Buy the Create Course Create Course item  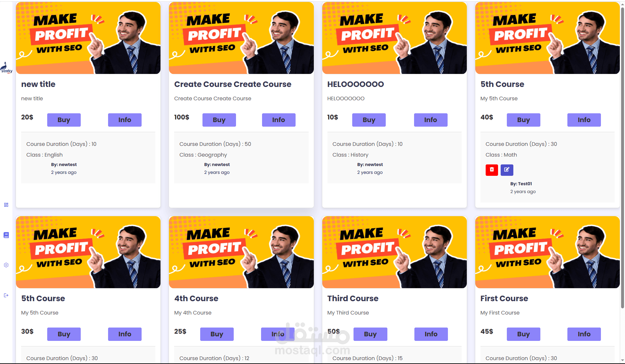219,120
